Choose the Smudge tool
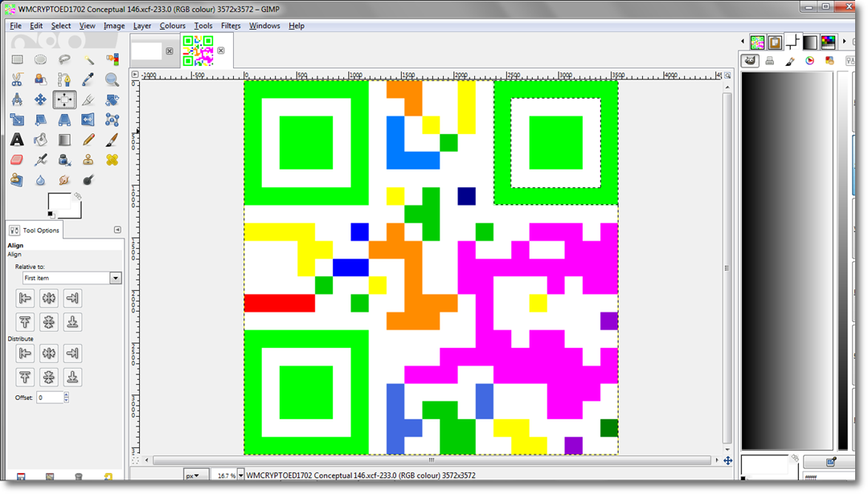 point(64,180)
